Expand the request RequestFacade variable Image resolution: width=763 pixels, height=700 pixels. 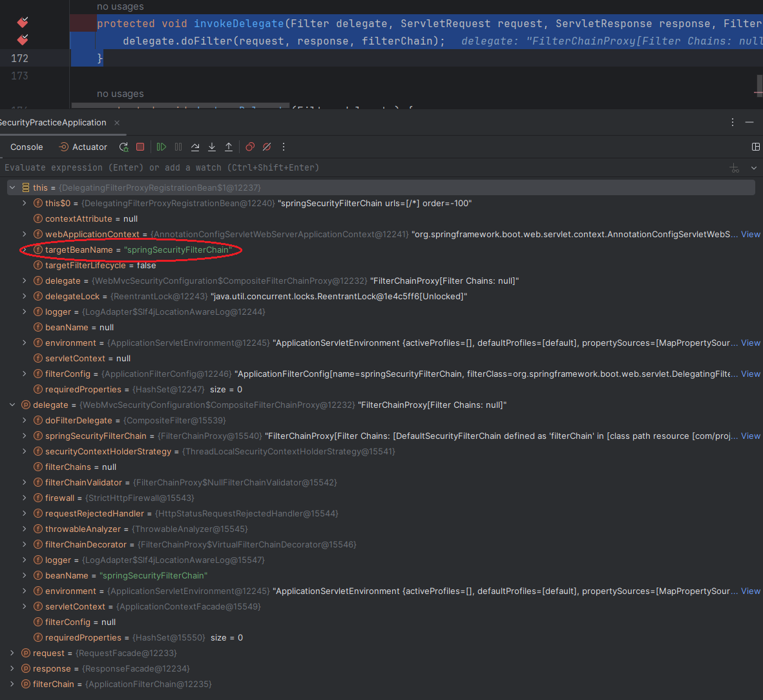12,653
